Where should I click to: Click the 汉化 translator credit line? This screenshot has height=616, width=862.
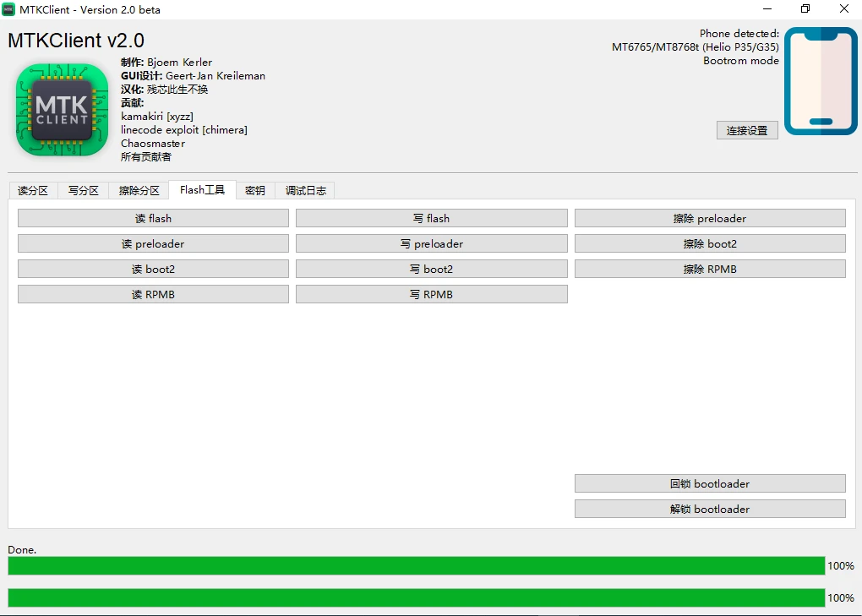pos(165,89)
